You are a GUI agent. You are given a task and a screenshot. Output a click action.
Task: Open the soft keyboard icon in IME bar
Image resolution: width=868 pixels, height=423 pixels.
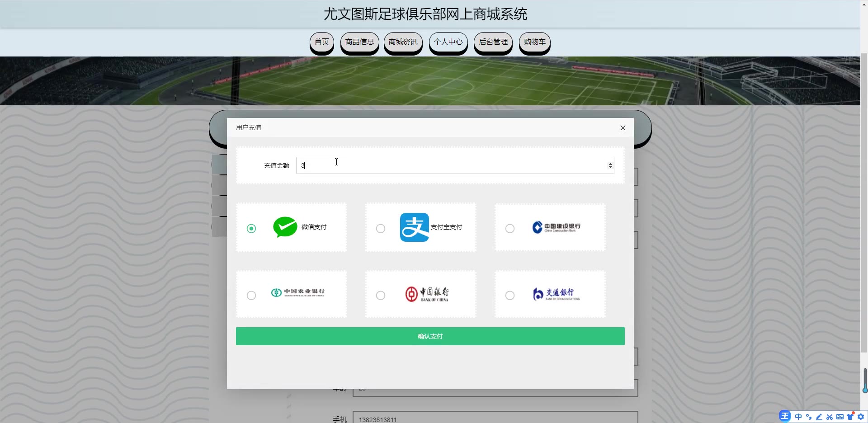point(840,417)
